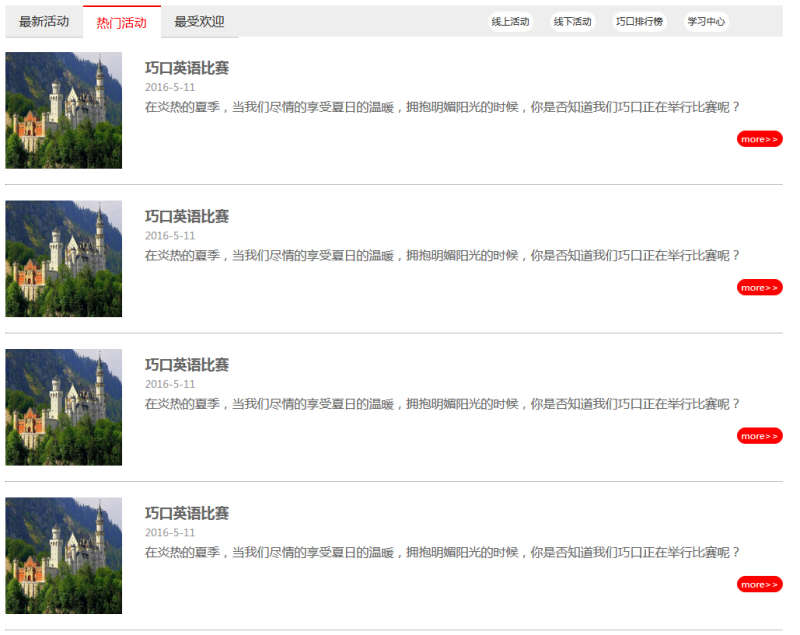Click the last more>> button
The image size is (800, 635).
pos(758,584)
